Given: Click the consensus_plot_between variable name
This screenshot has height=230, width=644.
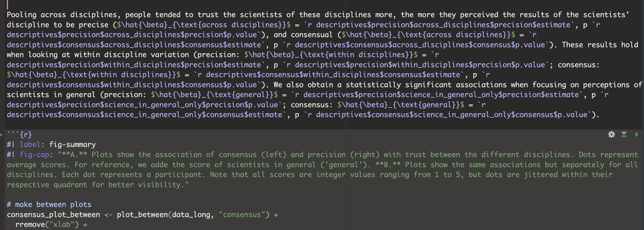Looking at the screenshot, I should (x=53, y=214).
